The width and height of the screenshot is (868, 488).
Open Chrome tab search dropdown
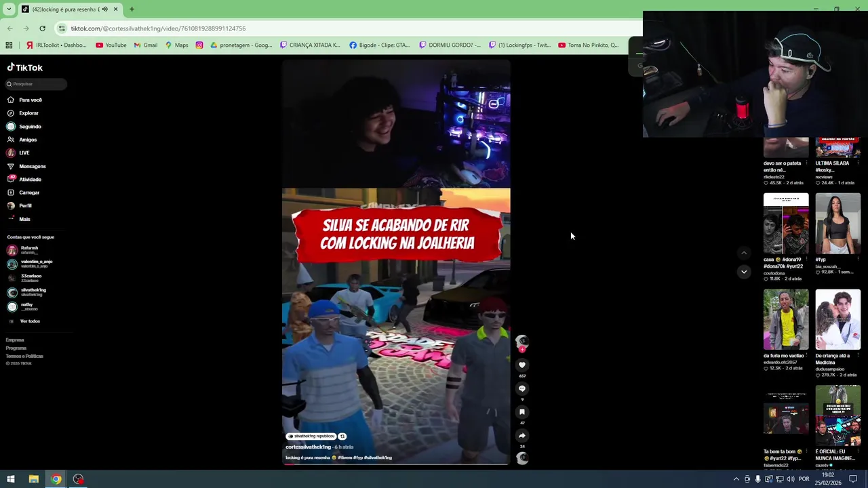pos(9,9)
